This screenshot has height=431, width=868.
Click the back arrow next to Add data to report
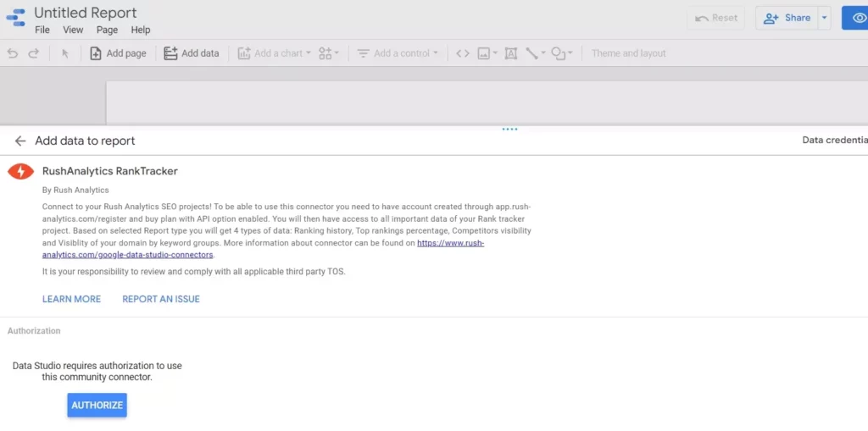pyautogui.click(x=20, y=141)
